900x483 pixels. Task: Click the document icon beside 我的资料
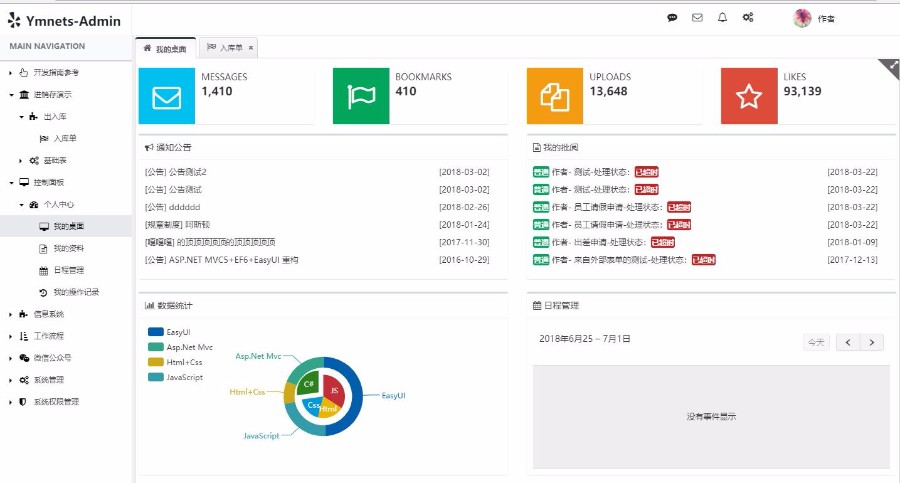(x=44, y=249)
